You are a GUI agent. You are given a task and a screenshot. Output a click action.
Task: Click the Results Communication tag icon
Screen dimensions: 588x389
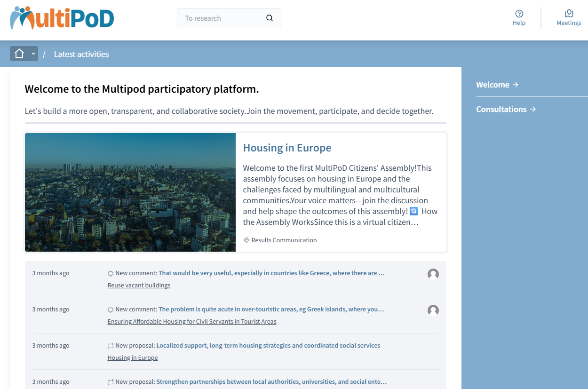point(246,240)
